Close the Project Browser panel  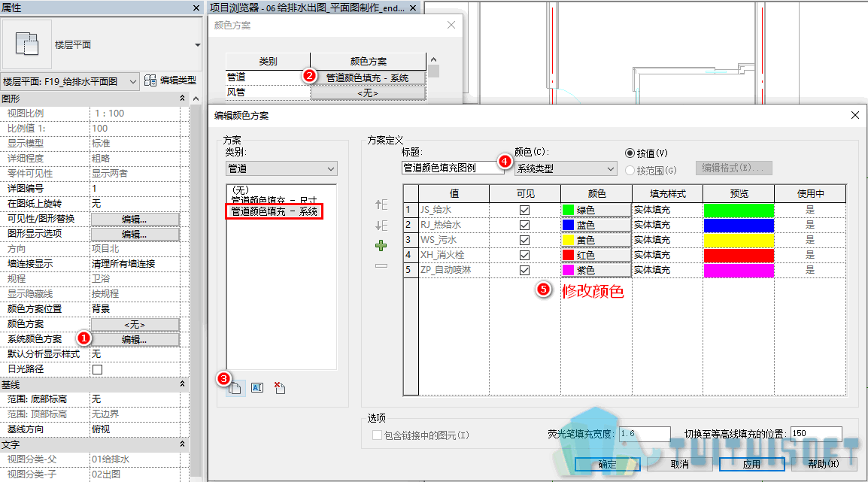click(413, 8)
